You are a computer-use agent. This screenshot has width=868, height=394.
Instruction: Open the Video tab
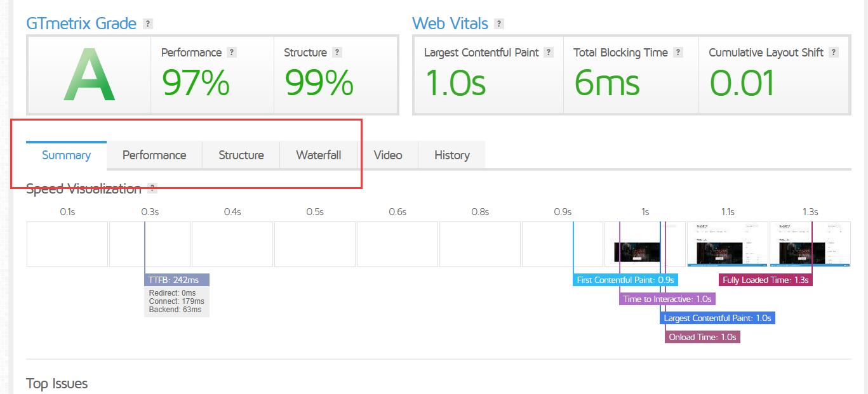coord(388,155)
